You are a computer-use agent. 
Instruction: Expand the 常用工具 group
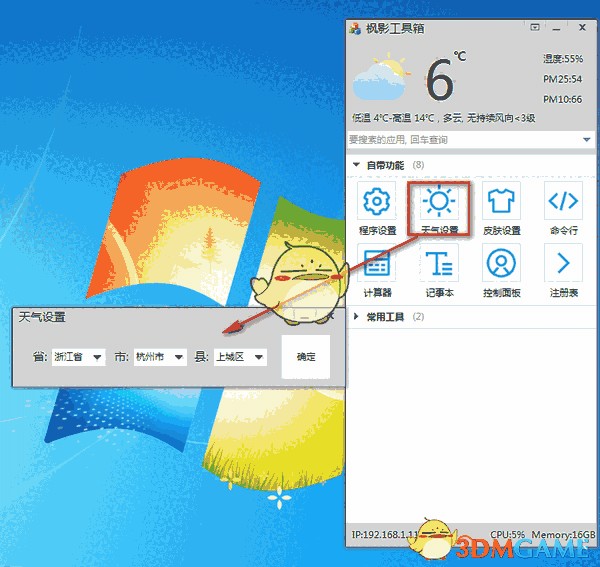356,316
